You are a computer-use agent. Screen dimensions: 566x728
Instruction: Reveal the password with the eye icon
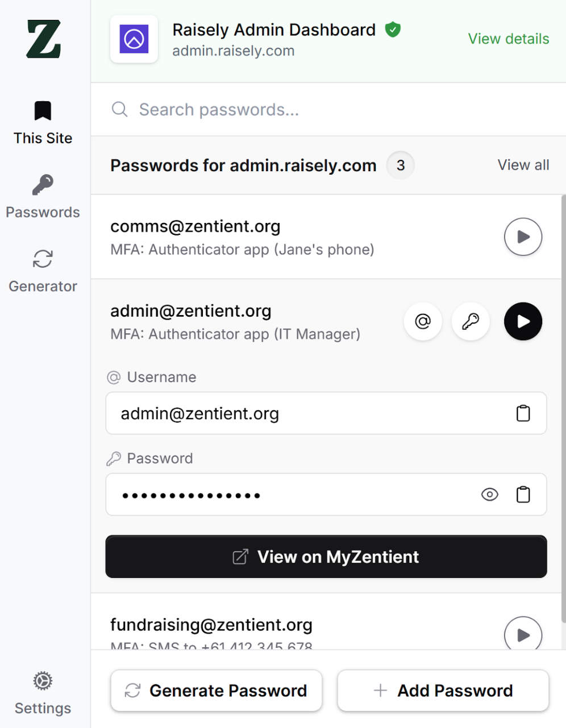pyautogui.click(x=489, y=495)
